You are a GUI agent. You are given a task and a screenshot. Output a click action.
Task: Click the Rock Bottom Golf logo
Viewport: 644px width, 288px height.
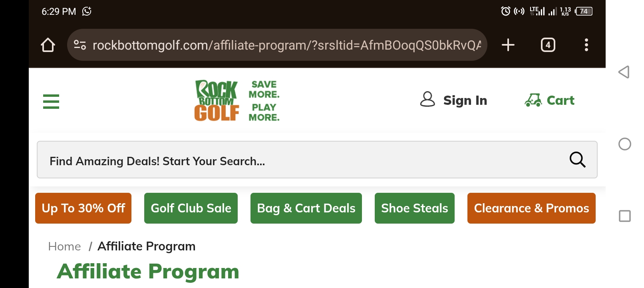tap(237, 100)
